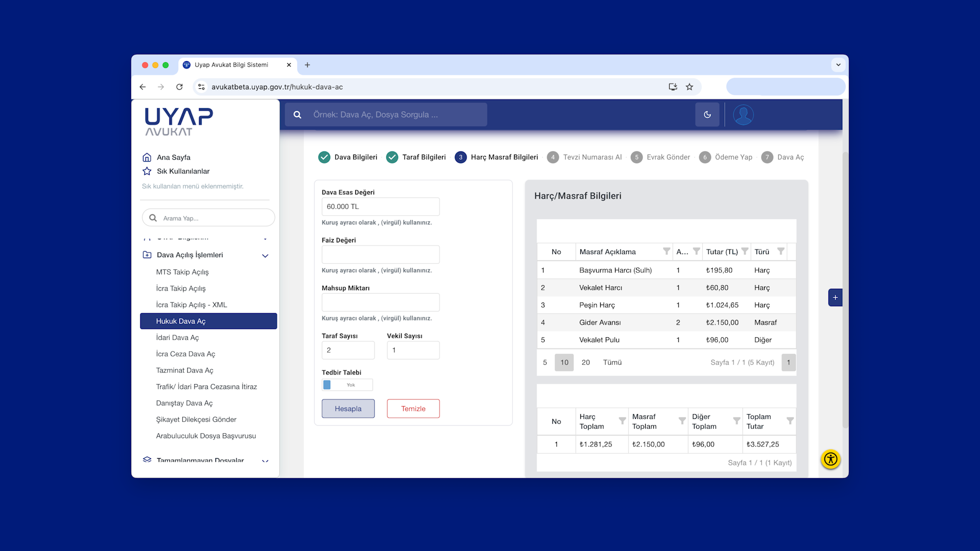Click the search magnifier icon in top bar
This screenshot has width=980, height=551.
297,115
